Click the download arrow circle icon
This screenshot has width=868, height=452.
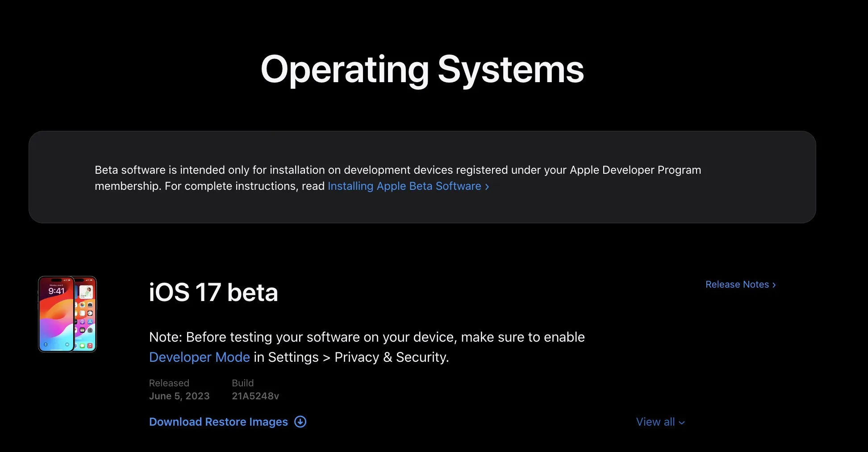(300, 422)
